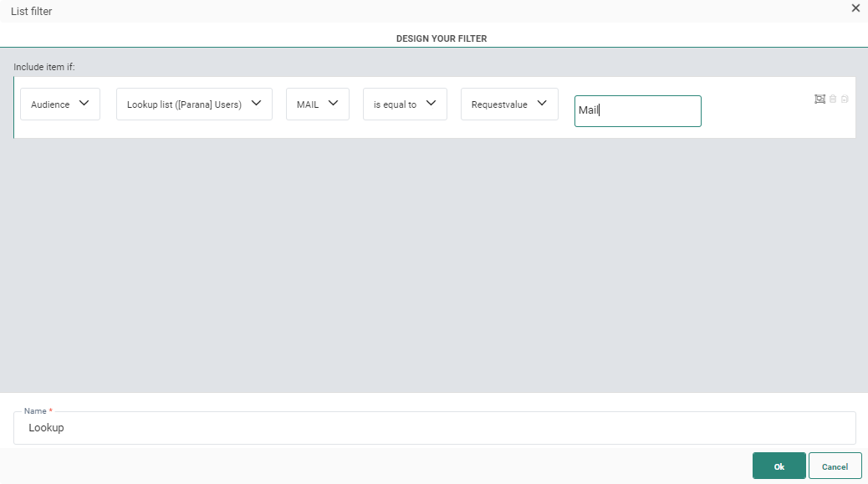Focus the Name field containing Lookup
Image resolution: width=868 pixels, height=484 pixels.
click(435, 428)
